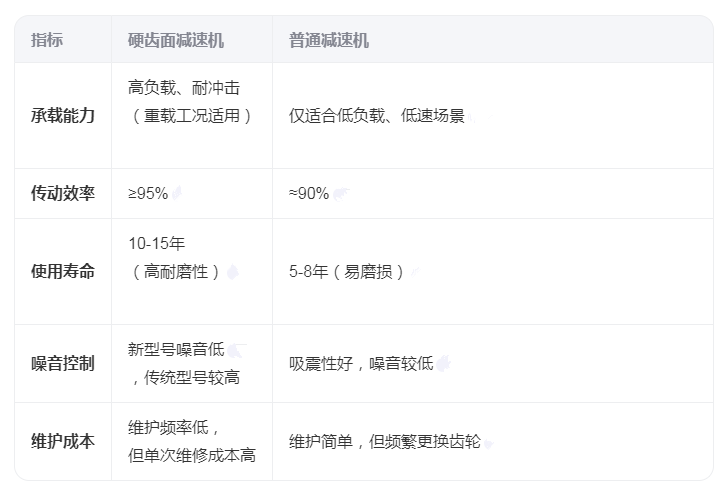This screenshot has width=725, height=489.
Task: Select the 使用寿命 row label
Action: [63, 272]
